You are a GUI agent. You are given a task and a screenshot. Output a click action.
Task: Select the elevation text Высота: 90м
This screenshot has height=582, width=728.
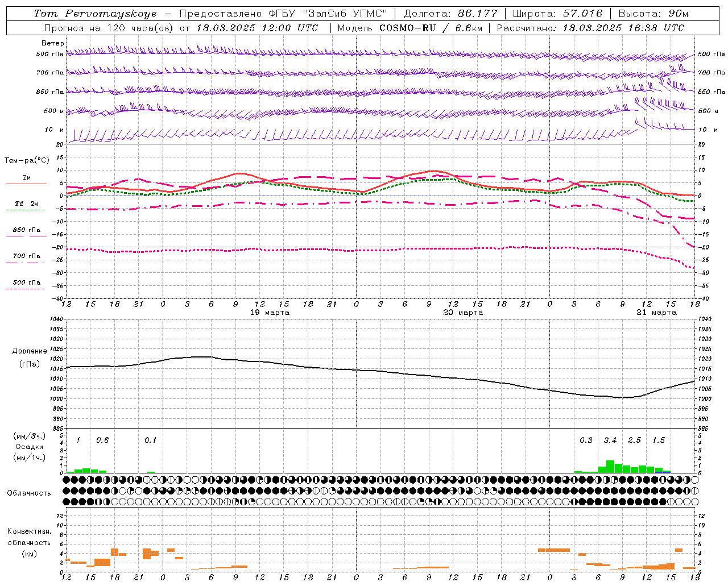pyautogui.click(x=653, y=14)
